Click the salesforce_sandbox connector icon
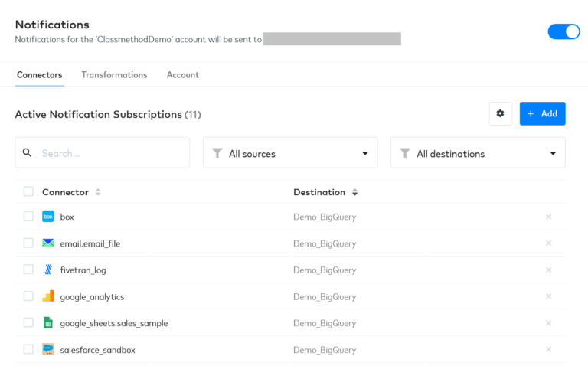 point(48,349)
